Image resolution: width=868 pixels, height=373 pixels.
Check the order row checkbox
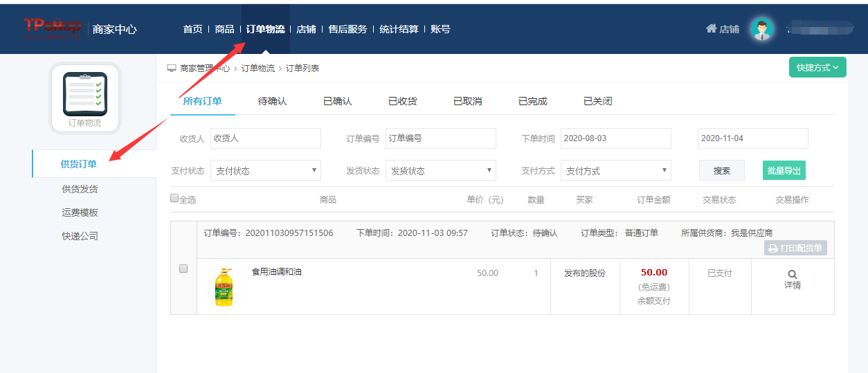[x=183, y=269]
